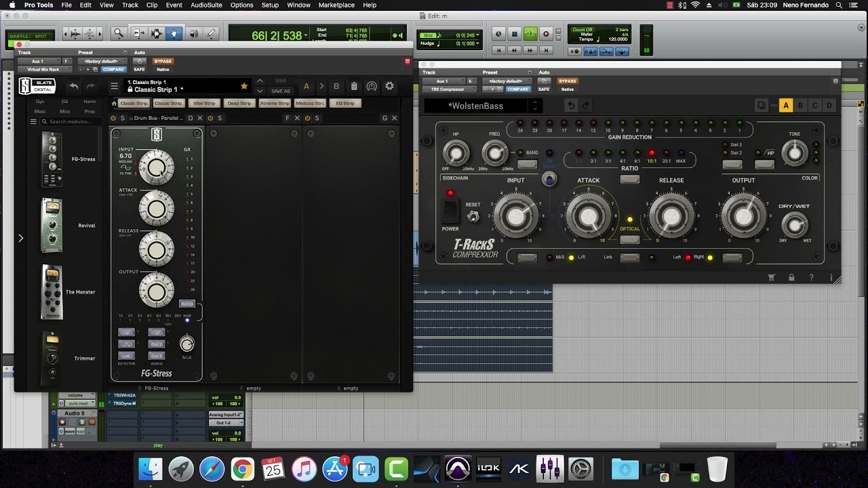Click the Stop transport button

(514, 34)
